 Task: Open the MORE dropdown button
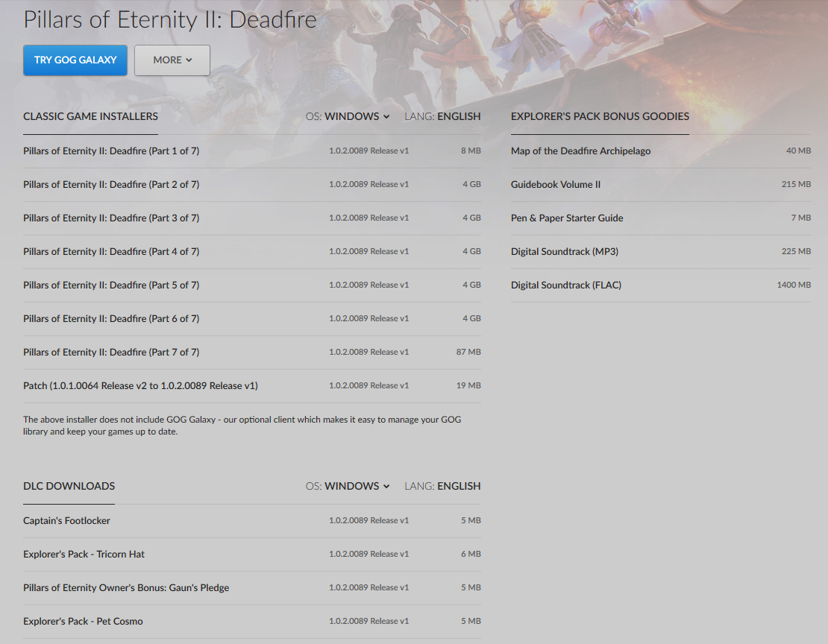tap(172, 60)
